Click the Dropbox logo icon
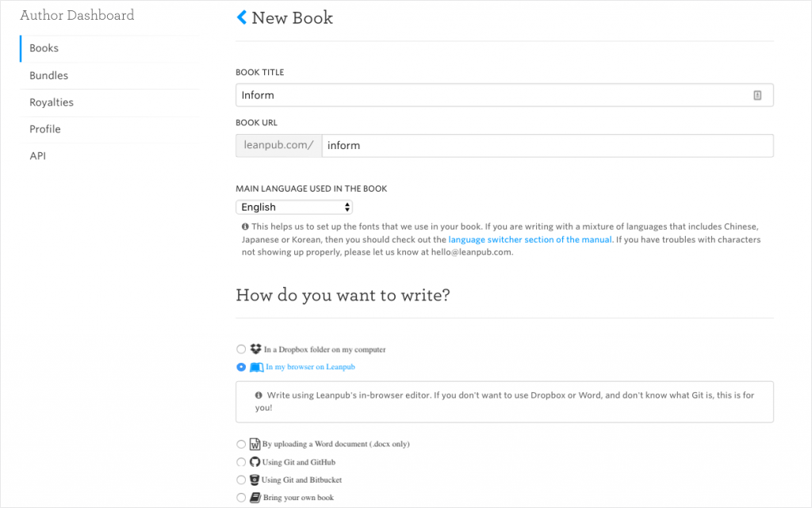Screen dimensions: 812x508 (256, 349)
